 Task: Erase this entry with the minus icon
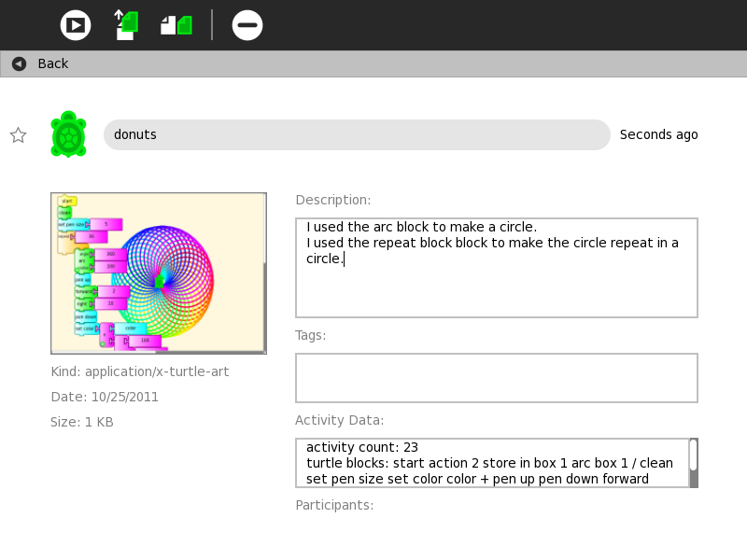[247, 25]
